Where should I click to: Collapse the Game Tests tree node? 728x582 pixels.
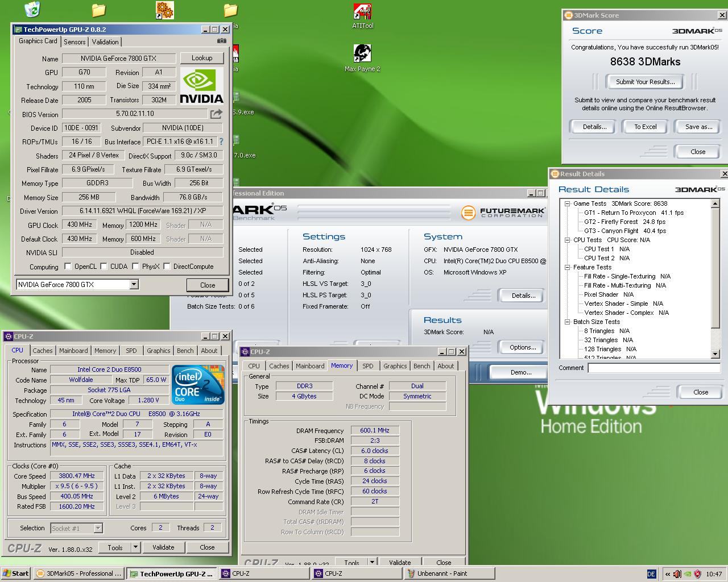[567, 203]
